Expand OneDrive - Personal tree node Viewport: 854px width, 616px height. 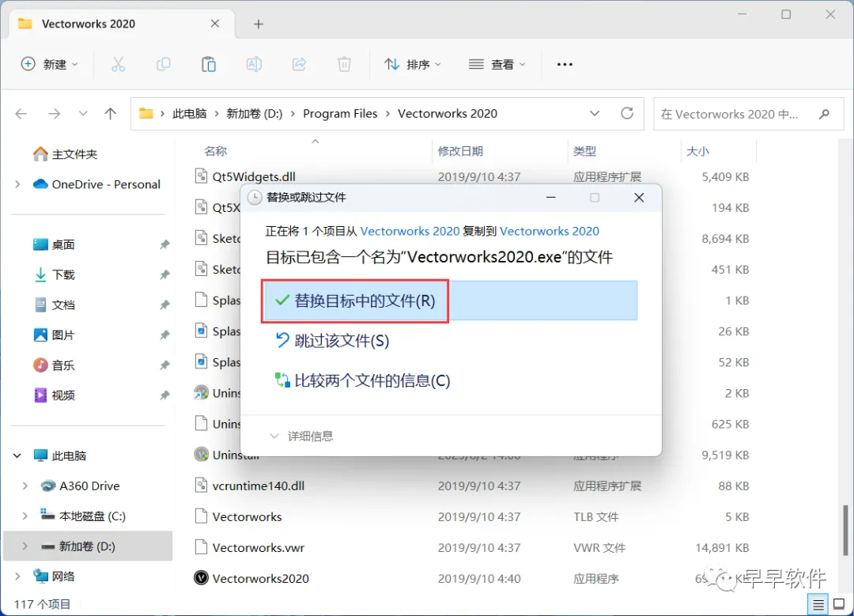coord(18,184)
